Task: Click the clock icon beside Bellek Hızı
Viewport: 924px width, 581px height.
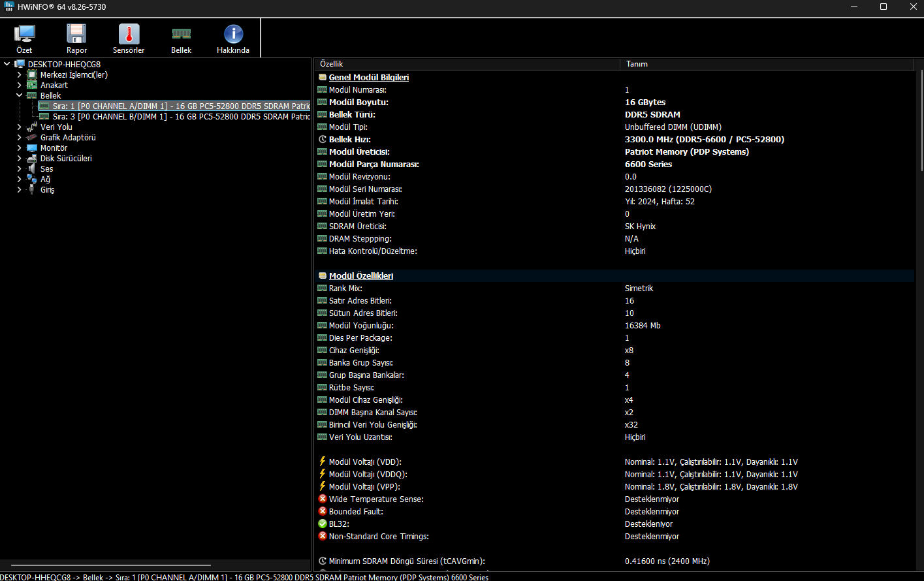Action: 323,139
